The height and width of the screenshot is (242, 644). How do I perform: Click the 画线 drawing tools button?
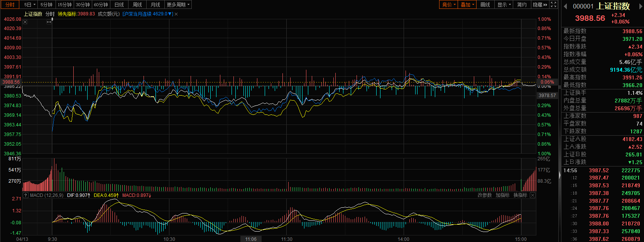coord(485,5)
